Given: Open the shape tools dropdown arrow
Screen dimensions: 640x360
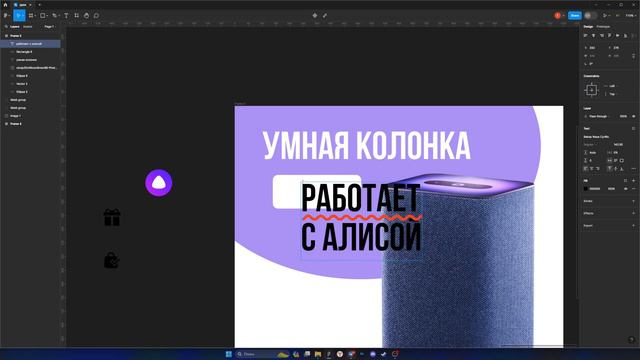Looking at the screenshot, I should coord(47,16).
